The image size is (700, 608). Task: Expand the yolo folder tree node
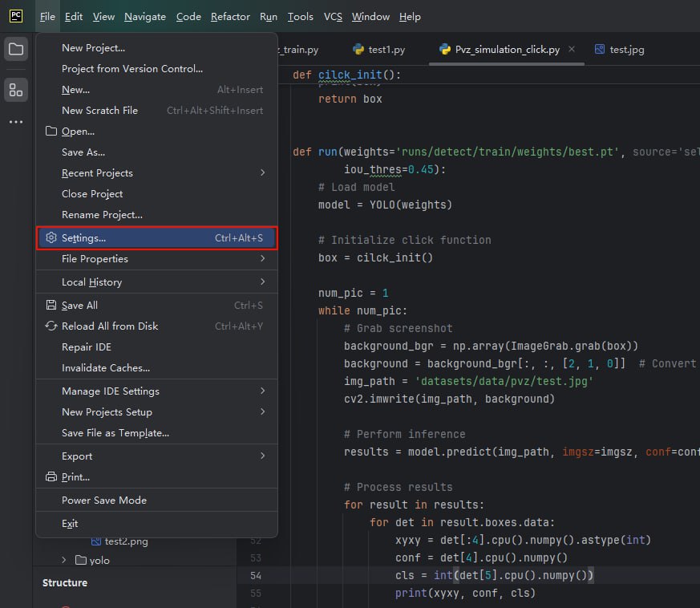[x=64, y=560]
